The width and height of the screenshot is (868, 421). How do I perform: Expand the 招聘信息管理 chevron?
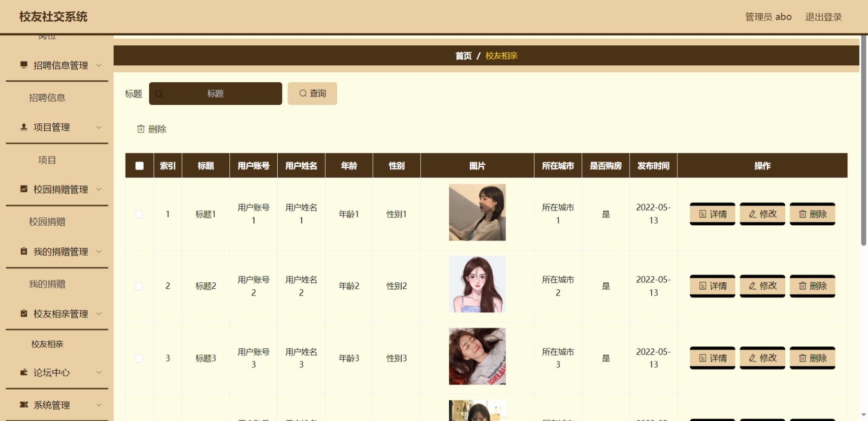99,65
